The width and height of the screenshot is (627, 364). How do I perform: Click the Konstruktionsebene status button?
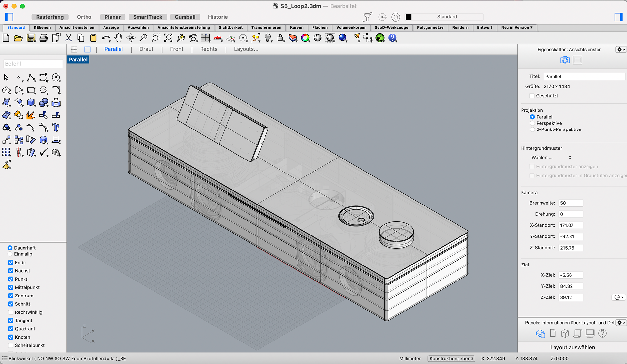pyautogui.click(x=451, y=358)
